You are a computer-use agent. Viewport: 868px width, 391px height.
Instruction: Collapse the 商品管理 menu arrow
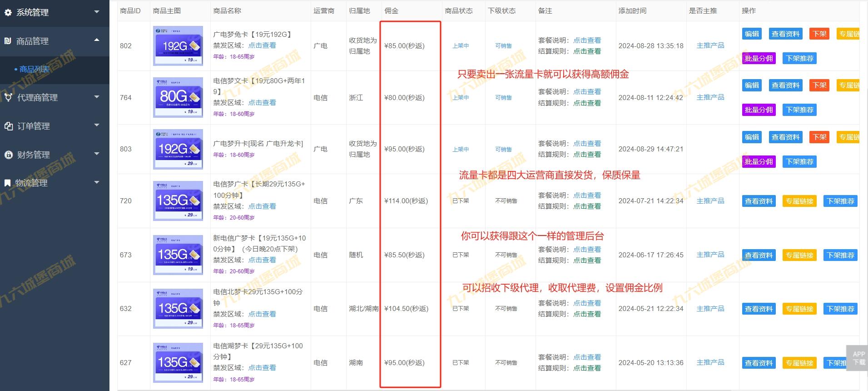(x=96, y=40)
